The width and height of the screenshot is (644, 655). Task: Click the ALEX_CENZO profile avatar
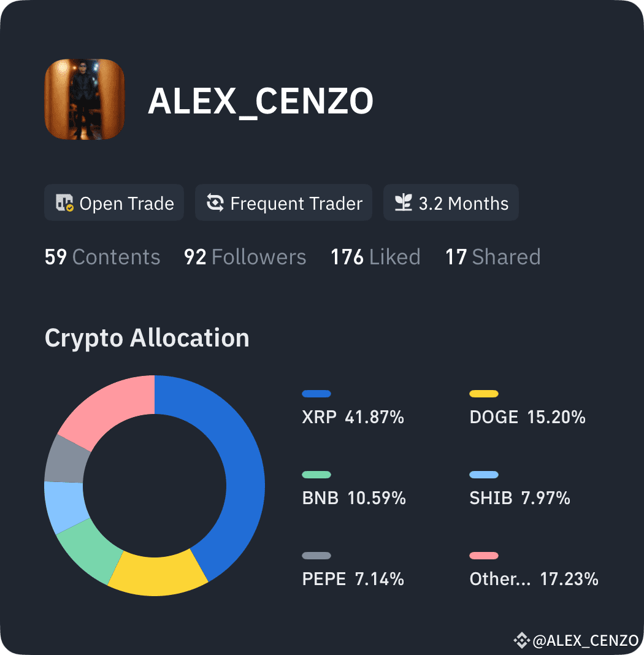tap(85, 99)
